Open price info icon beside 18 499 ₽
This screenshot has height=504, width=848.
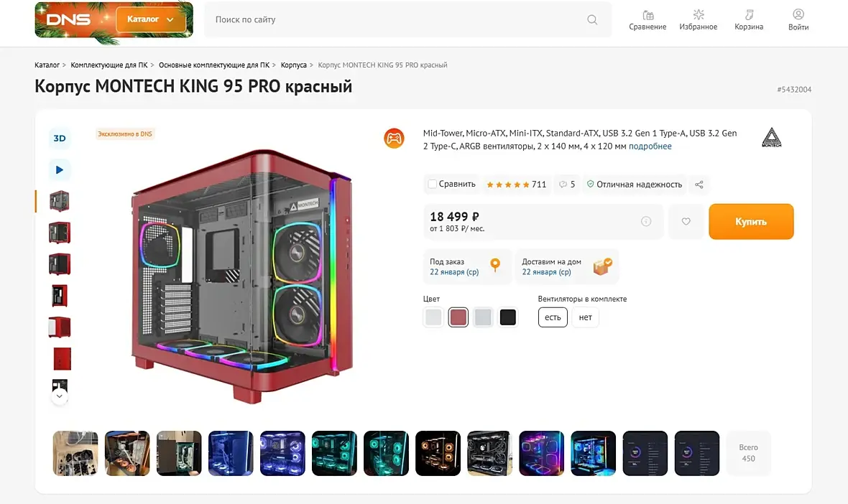[646, 221]
